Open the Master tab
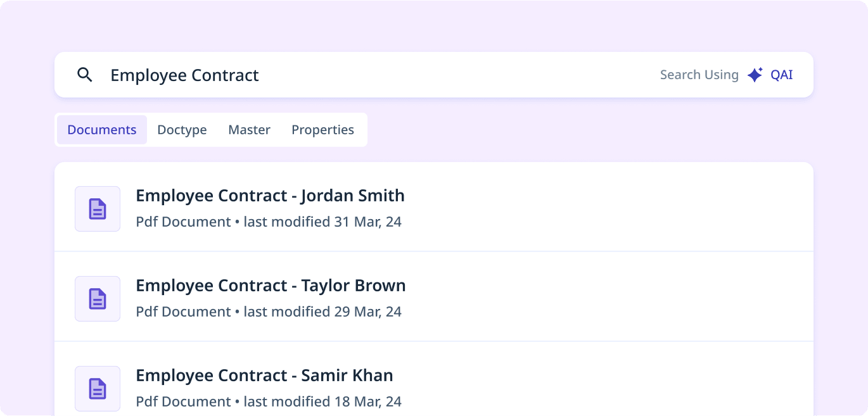The width and height of the screenshot is (868, 416). pos(249,130)
